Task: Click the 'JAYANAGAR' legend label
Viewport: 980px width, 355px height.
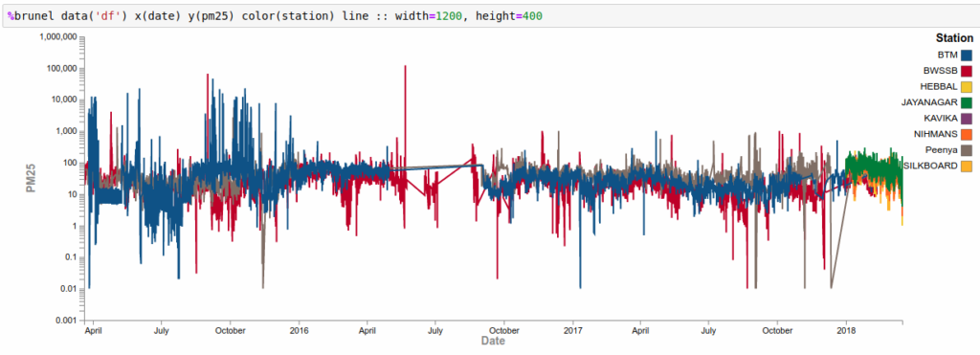Action: pos(930,102)
